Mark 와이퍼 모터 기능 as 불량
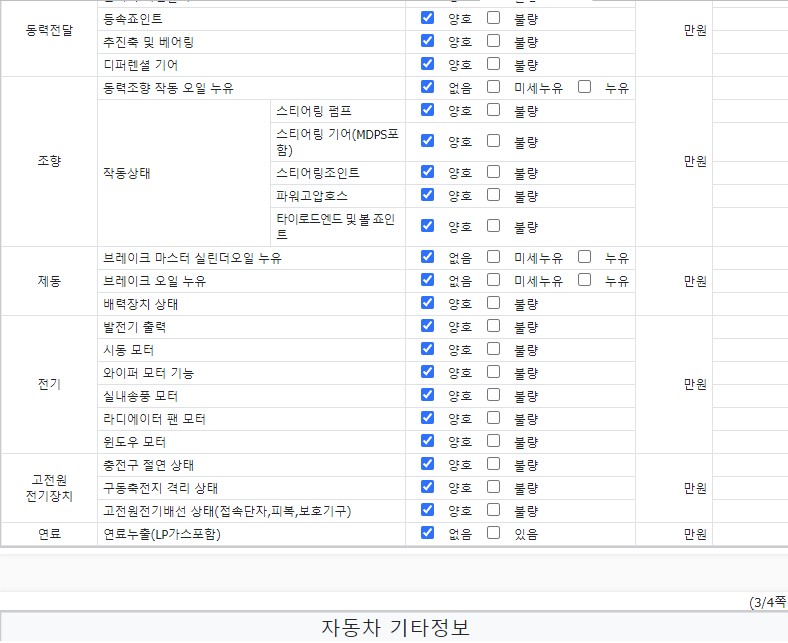This screenshot has height=643, width=788. click(x=493, y=372)
